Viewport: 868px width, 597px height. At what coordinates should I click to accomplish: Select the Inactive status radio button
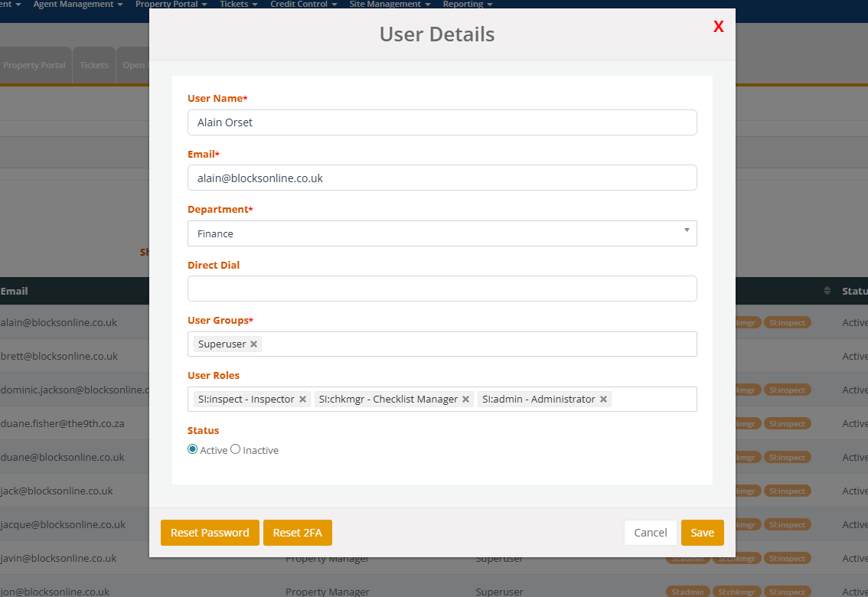(236, 450)
